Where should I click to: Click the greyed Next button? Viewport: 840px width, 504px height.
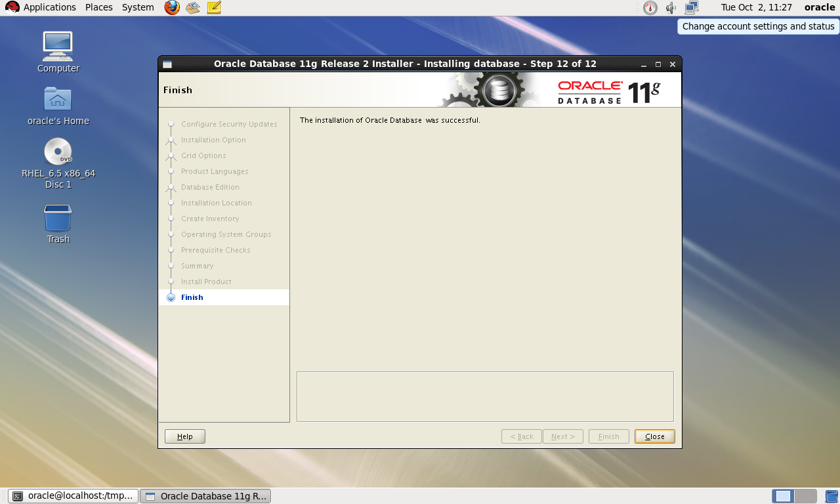click(x=563, y=436)
